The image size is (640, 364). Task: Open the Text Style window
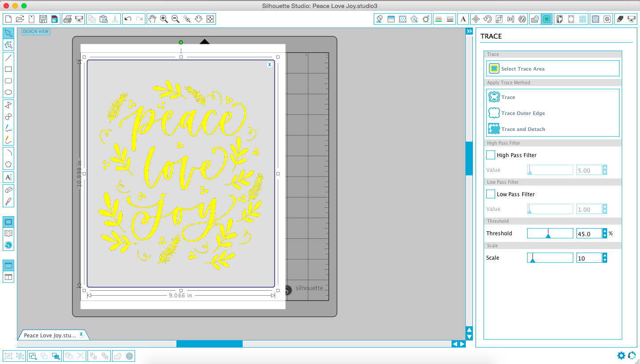click(x=463, y=19)
